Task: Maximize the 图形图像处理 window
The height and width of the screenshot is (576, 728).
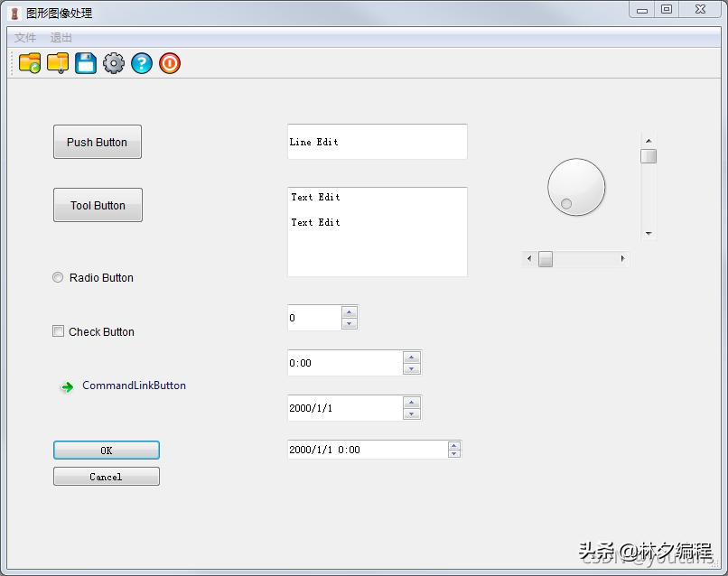Action: 667,10
